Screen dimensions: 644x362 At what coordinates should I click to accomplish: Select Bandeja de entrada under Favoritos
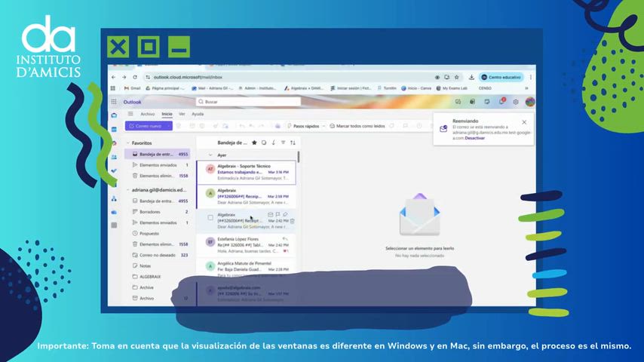(x=157, y=154)
